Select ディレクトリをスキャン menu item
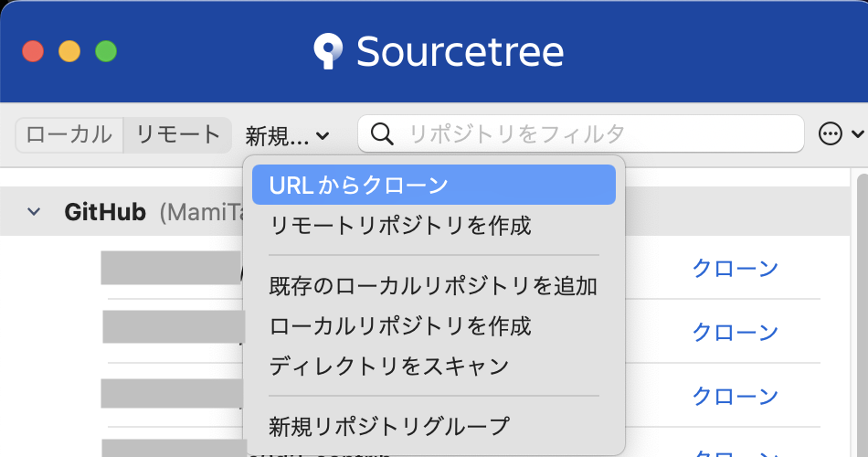 [x=433, y=367]
